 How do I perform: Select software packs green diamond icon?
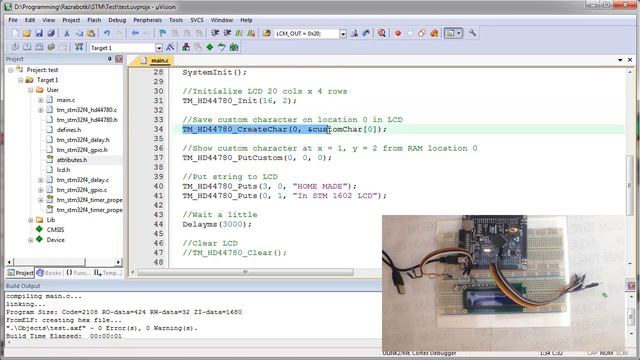(x=210, y=47)
